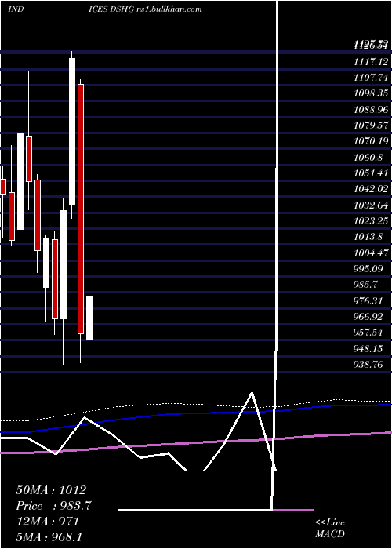Click the tallest red candlestick body
The height and width of the screenshot is (549, 392).
(x=81, y=209)
